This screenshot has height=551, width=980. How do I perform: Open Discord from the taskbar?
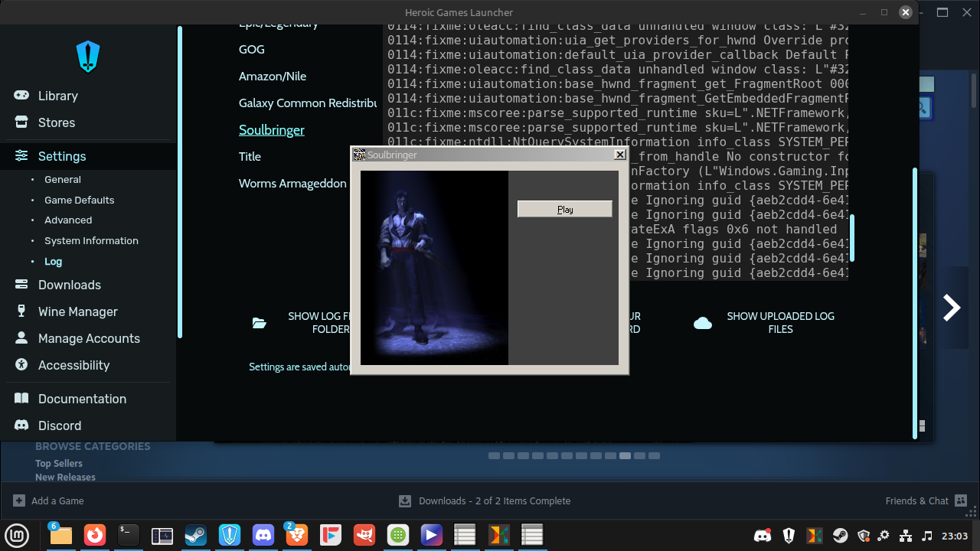263,536
